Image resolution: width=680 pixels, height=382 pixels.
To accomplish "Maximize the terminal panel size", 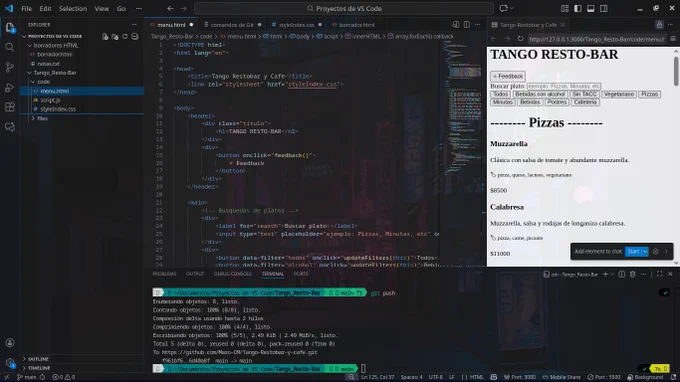I will 660,274.
